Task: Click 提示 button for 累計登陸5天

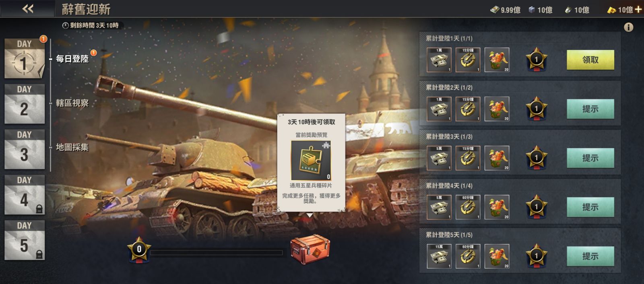Action: point(590,256)
